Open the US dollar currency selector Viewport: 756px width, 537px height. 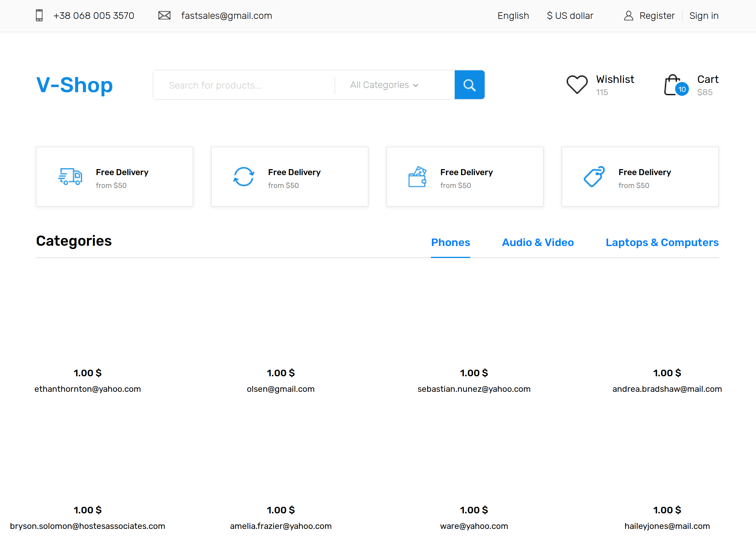tap(570, 15)
